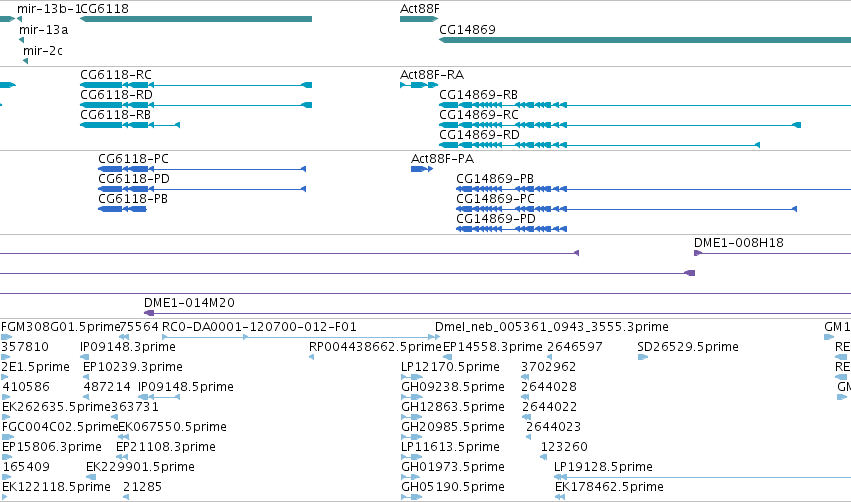Select protein CG6118-PB

click(x=122, y=209)
